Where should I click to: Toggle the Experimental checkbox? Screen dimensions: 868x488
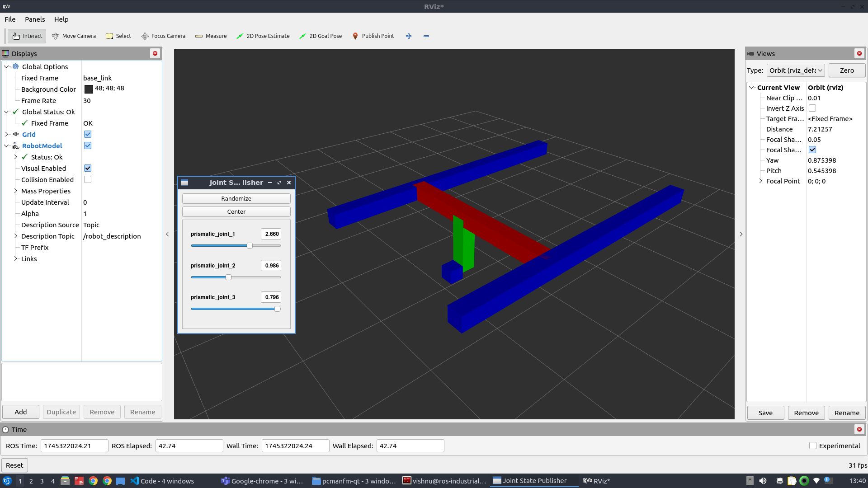coord(813,446)
